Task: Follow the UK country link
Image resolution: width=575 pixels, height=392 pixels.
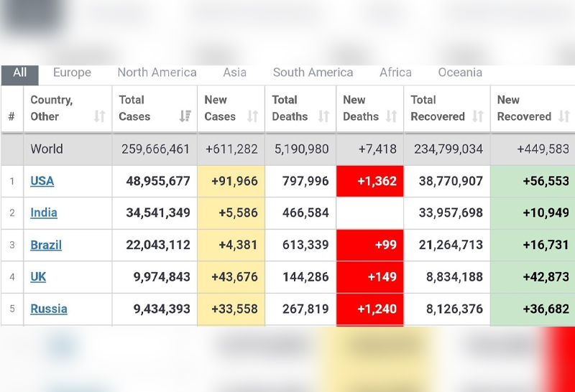Action: 38,276
